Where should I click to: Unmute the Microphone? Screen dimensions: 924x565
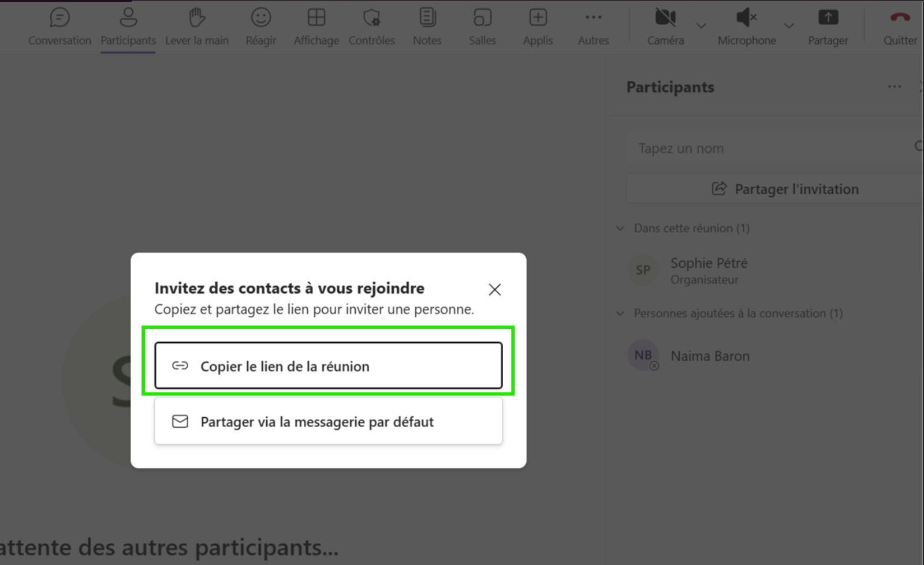point(747,27)
